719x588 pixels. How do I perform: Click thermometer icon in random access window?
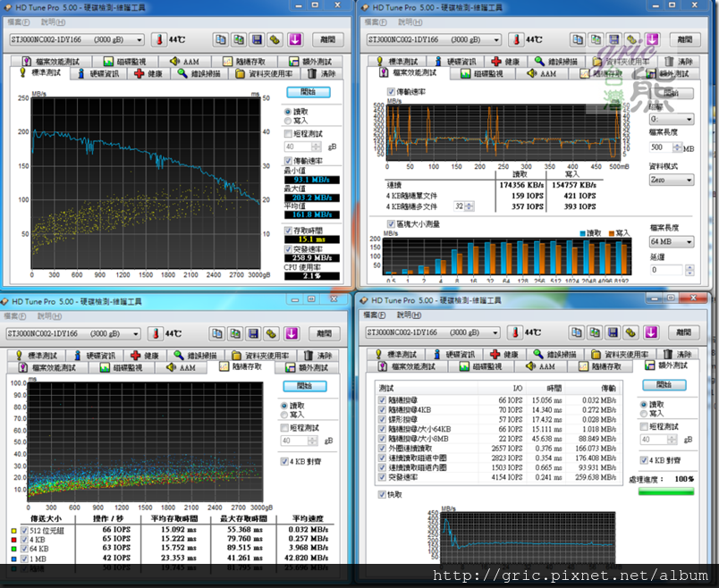pos(156,333)
